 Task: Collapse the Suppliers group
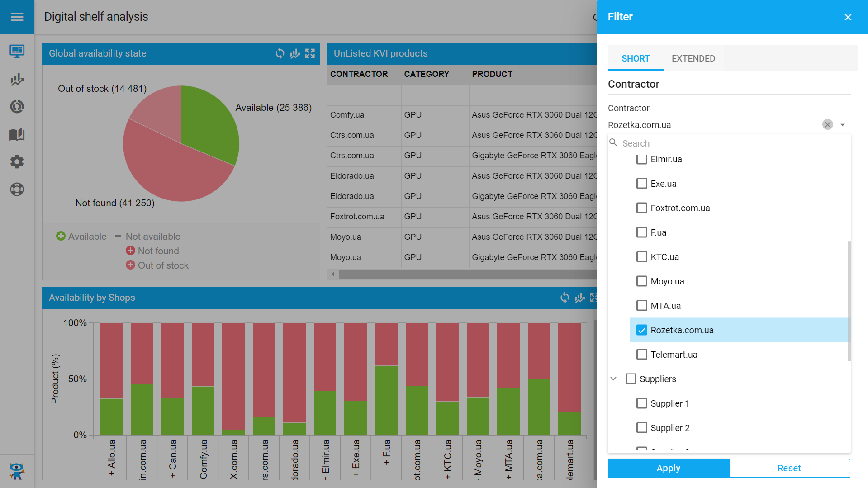pyautogui.click(x=613, y=379)
